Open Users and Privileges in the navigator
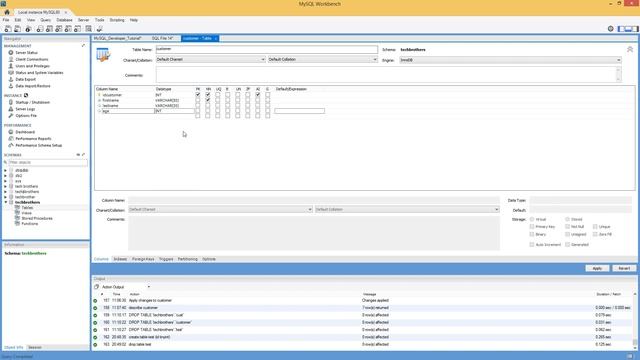The width and height of the screenshot is (640, 360). 32,66
